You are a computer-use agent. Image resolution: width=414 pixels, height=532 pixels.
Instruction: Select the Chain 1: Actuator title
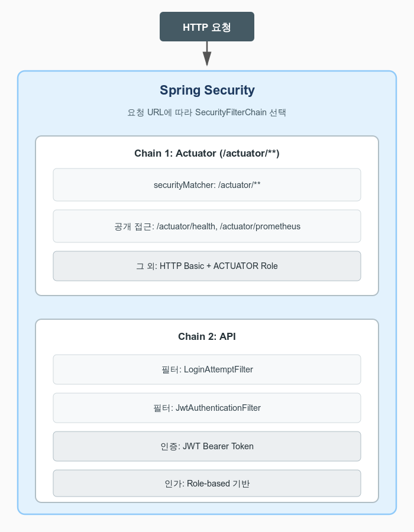[207, 154]
